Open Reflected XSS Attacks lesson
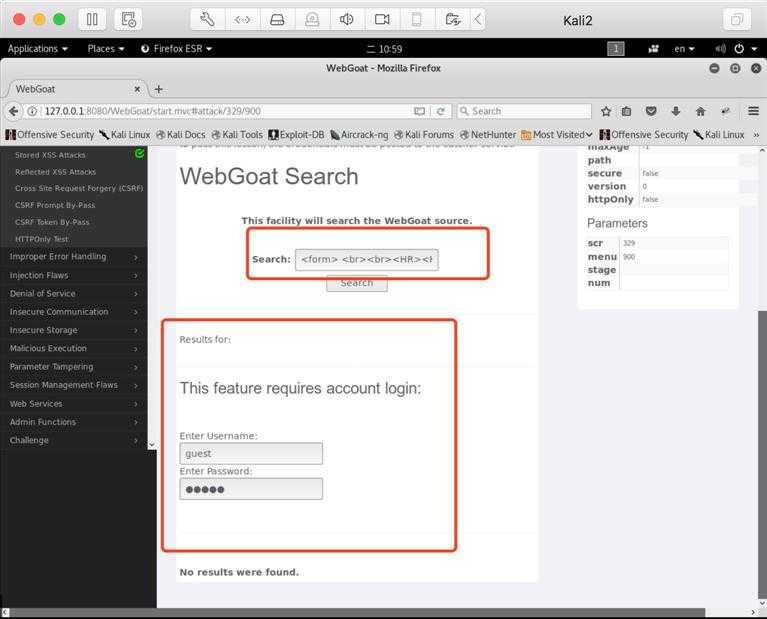This screenshot has height=619, width=767. (55, 172)
